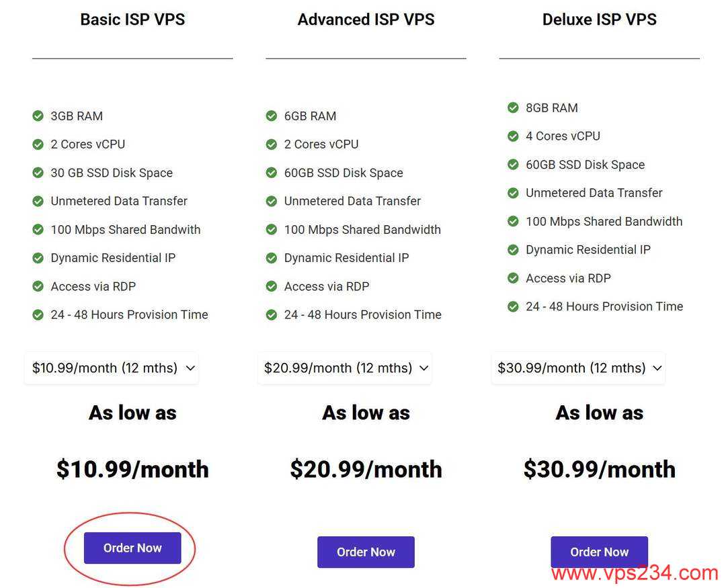Image resolution: width=726 pixels, height=588 pixels.
Task: Click the checkmark next to 4 Cores vCPU
Action: (x=513, y=136)
